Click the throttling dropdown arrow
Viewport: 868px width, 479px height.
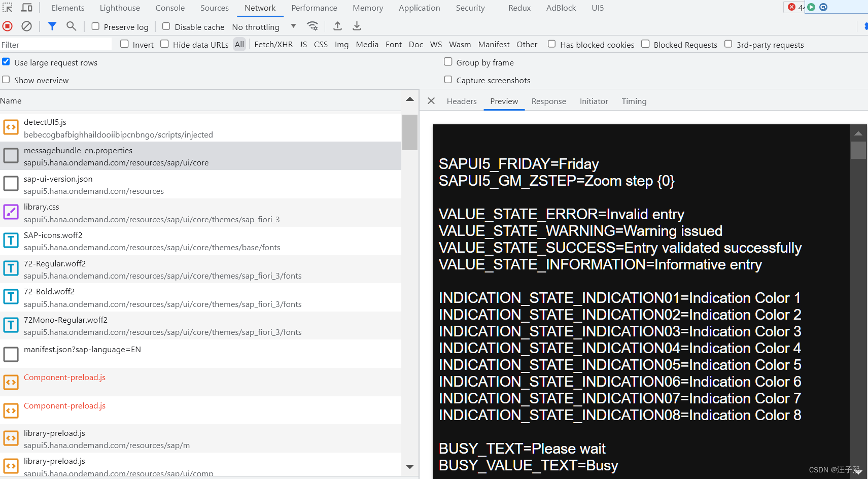293,26
